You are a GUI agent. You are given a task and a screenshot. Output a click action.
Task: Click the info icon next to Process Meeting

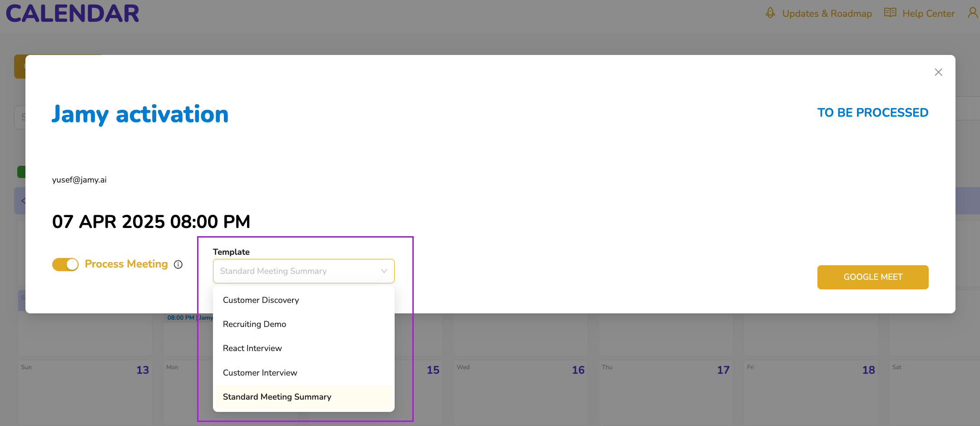click(x=178, y=265)
